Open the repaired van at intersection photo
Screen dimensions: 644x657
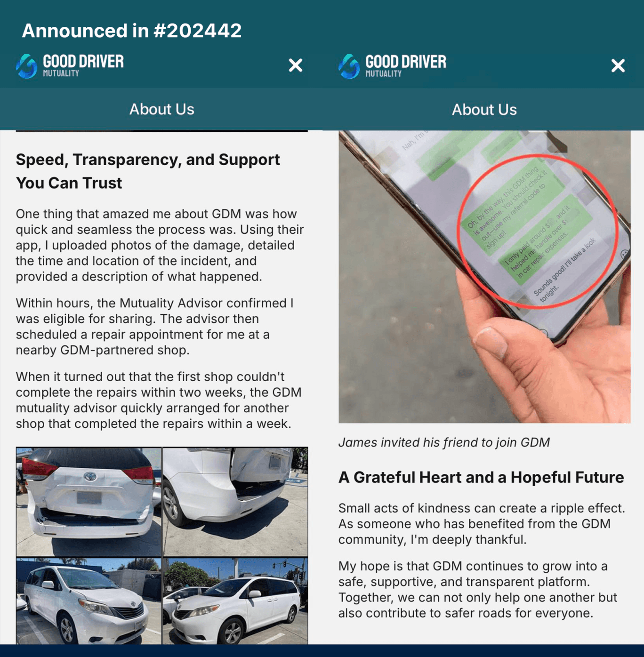pyautogui.click(x=235, y=601)
